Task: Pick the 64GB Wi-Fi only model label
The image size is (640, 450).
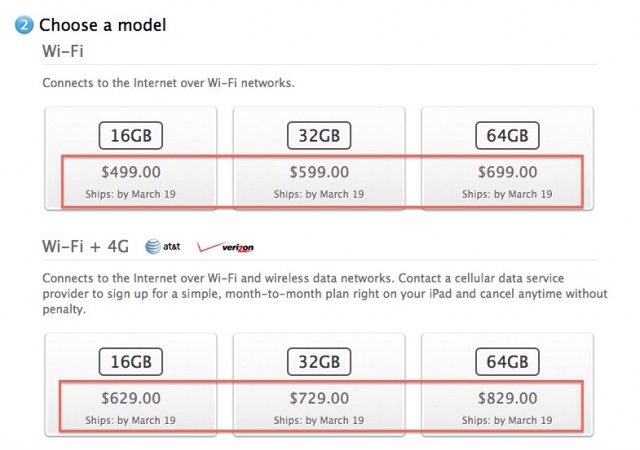Action: tap(509, 136)
